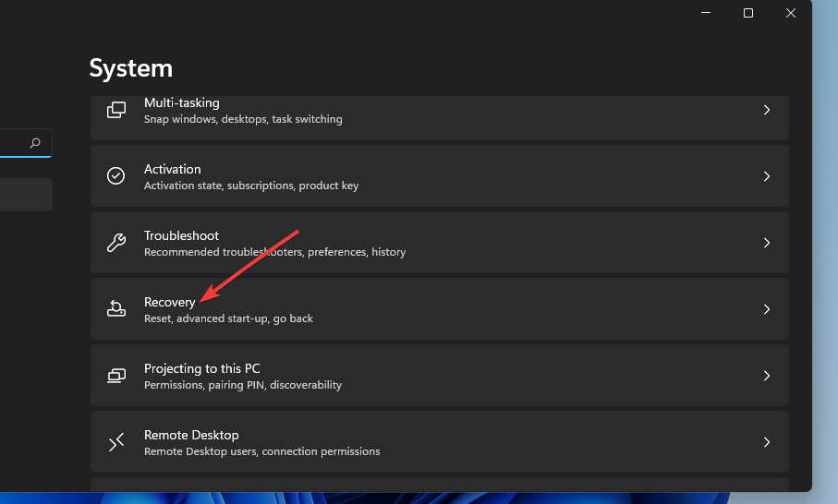Expand the Activation row chevron
Screen dimensions: 838x504
click(766, 176)
